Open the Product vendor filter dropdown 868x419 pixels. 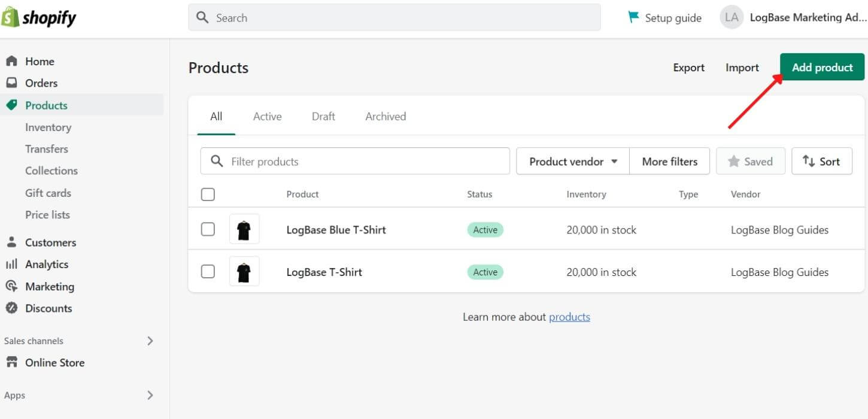coord(571,161)
